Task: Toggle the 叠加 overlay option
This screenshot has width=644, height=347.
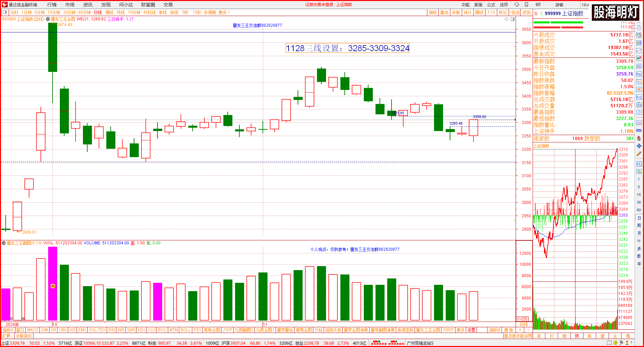Action: tap(444, 12)
